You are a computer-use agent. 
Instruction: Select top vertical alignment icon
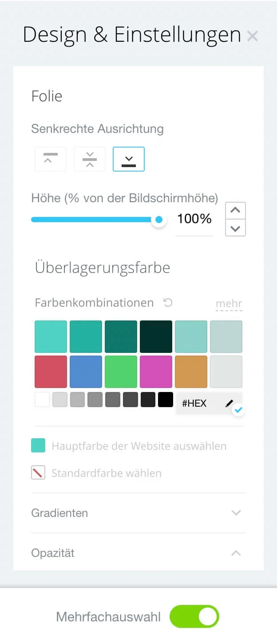(51, 159)
